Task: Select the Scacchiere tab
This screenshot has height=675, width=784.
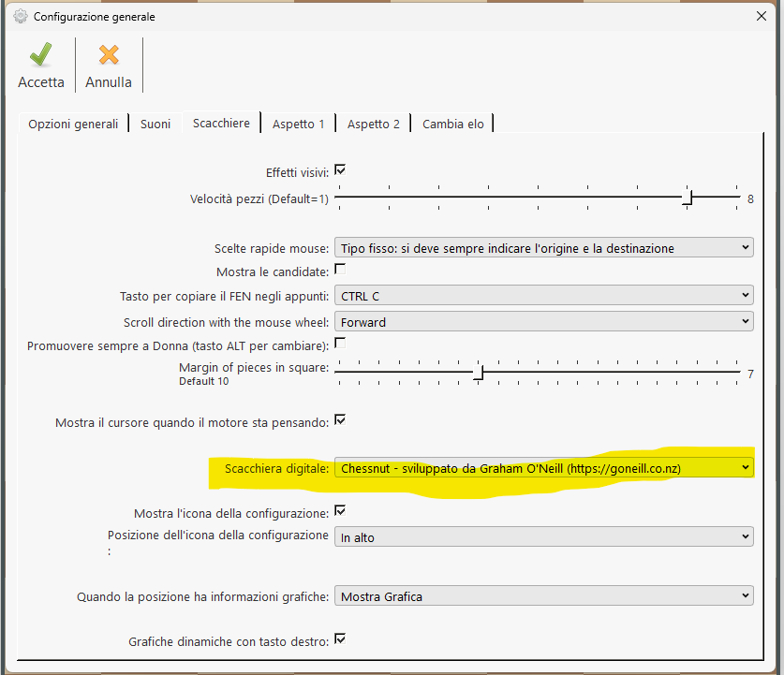Action: (x=221, y=123)
